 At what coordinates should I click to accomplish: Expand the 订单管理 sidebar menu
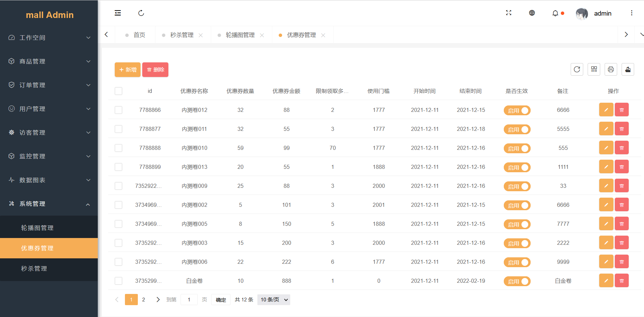(49, 85)
